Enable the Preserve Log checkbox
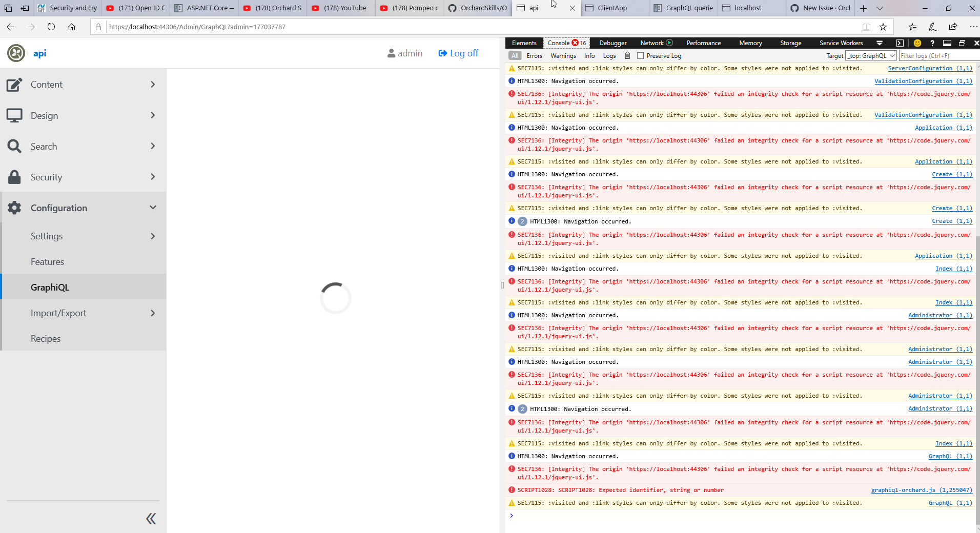This screenshot has height=533, width=980. 640,55
